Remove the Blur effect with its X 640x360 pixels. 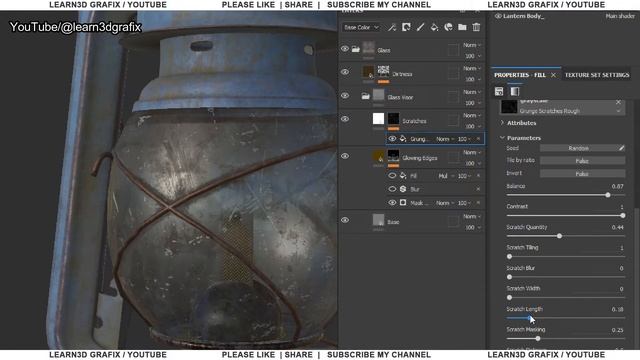click(478, 189)
